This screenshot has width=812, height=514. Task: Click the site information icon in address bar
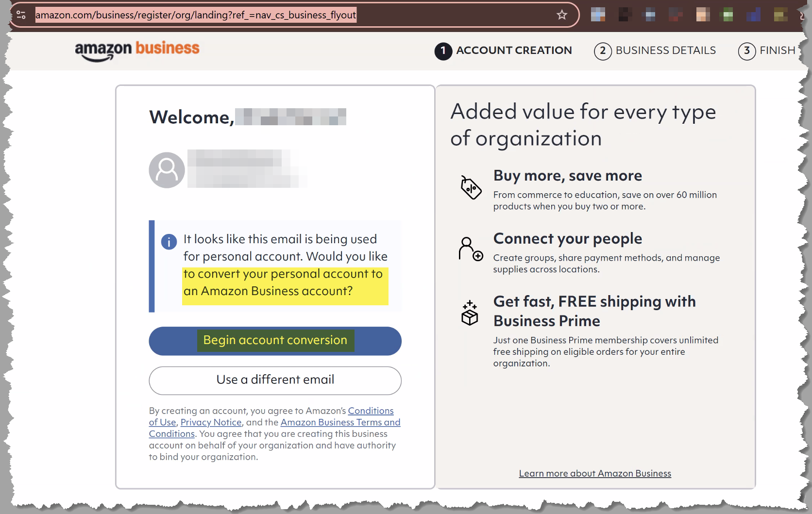(21, 15)
